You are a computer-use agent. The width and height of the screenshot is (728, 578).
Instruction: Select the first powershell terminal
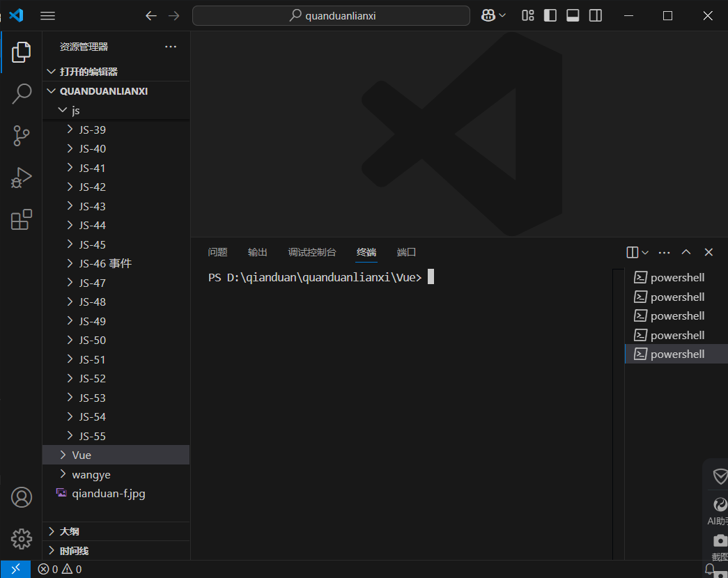[676, 278]
